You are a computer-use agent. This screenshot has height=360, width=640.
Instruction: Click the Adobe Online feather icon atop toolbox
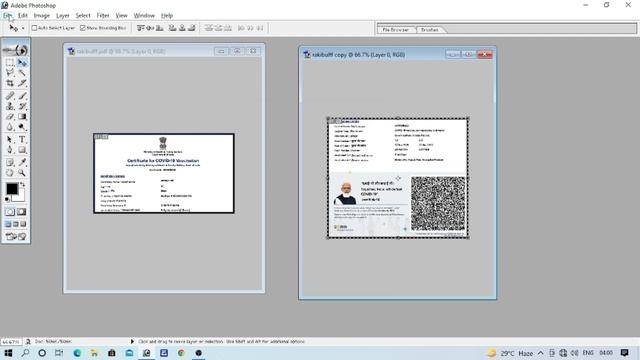pos(16,50)
